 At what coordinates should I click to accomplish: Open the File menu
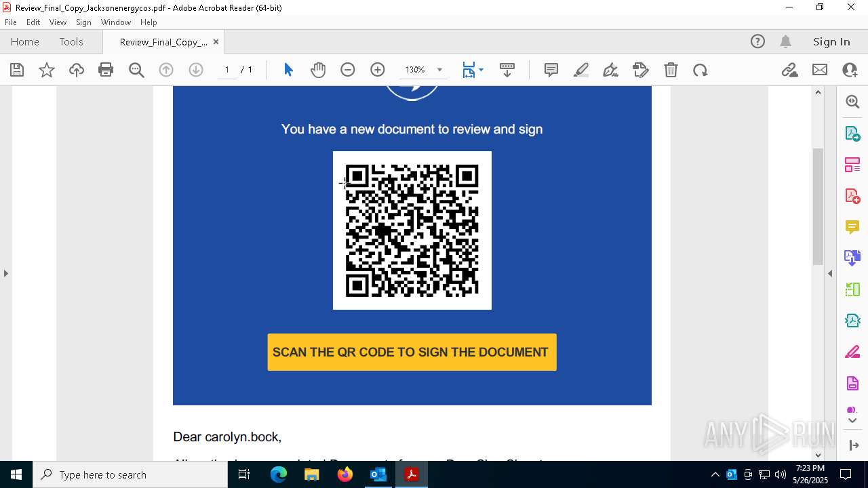pyautogui.click(x=11, y=22)
